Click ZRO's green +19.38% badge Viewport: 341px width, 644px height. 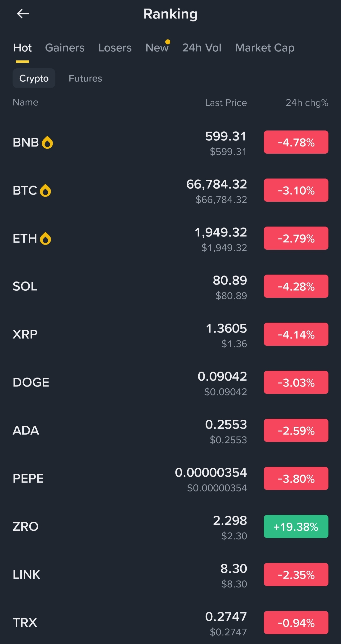(296, 527)
